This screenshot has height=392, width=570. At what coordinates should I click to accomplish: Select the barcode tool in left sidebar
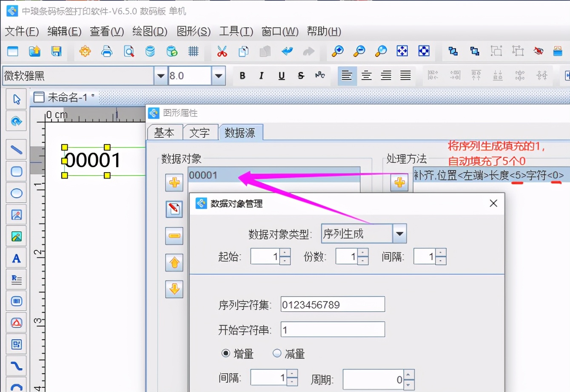pyautogui.click(x=17, y=301)
